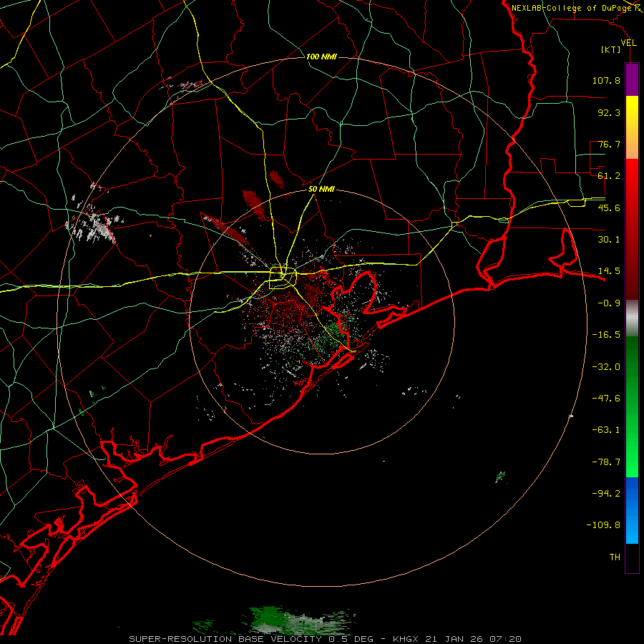Click the 50 NMI range ring label
Image resolution: width=644 pixels, height=644 pixels.
321,190
